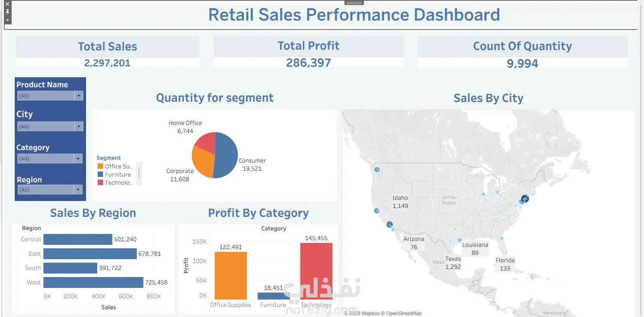This screenshot has width=644, height=317.
Task: Open the OpenStreetMap attribution link
Action: tap(404, 314)
